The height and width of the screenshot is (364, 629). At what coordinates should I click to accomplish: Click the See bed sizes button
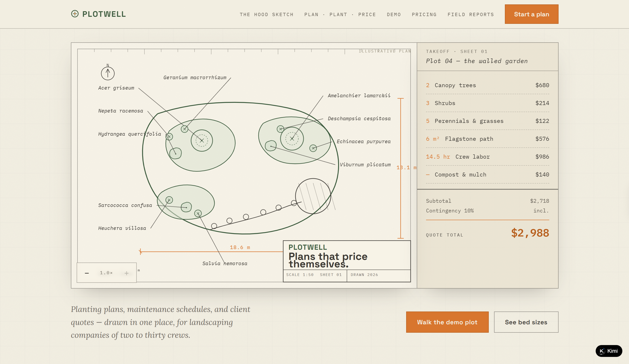click(526, 322)
